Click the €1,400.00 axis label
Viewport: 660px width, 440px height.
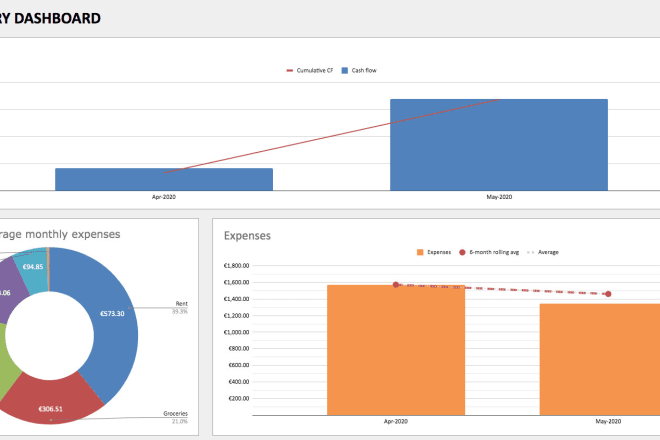[236, 299]
